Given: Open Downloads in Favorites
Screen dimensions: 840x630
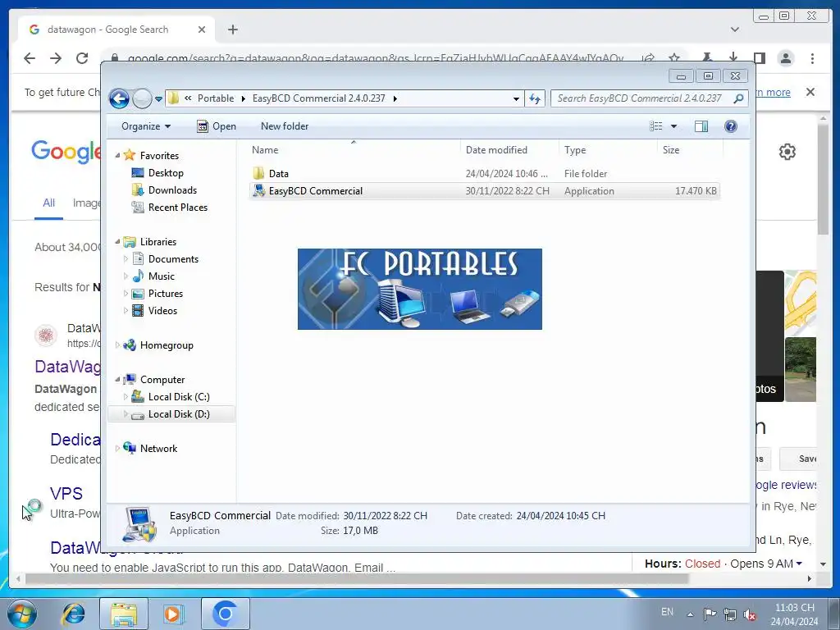Looking at the screenshot, I should point(172,190).
